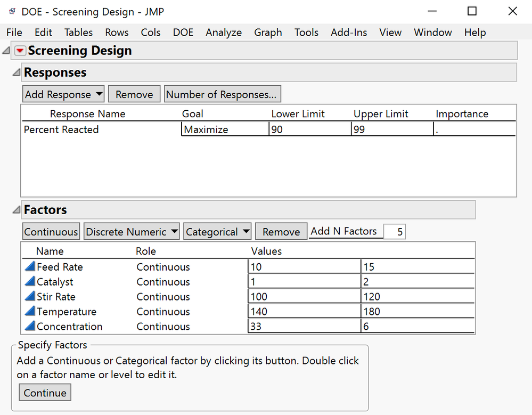Add a Continuous factor
Viewport: 532px width, 415px height.
point(51,231)
